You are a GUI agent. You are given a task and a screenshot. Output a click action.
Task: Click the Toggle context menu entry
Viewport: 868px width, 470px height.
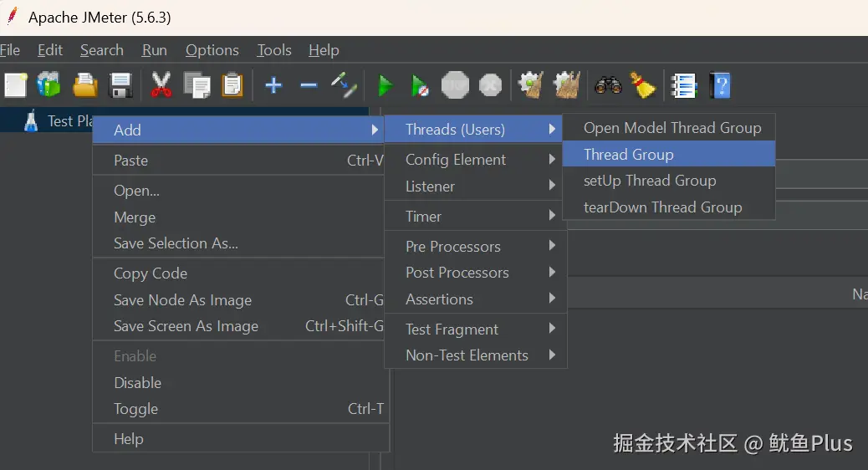point(136,409)
